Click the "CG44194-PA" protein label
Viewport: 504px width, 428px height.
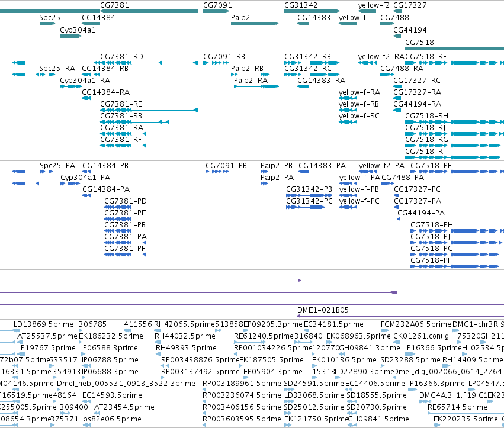[421, 213]
